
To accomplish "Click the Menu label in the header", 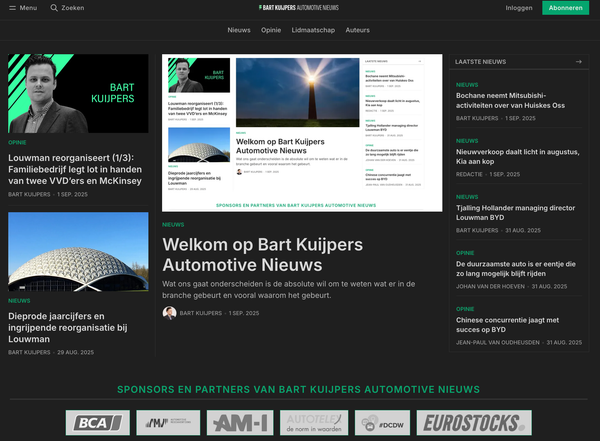I will [x=28, y=8].
